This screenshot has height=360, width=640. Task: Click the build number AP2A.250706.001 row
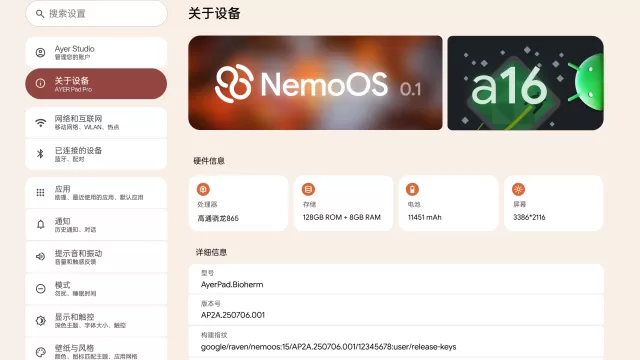click(x=396, y=310)
